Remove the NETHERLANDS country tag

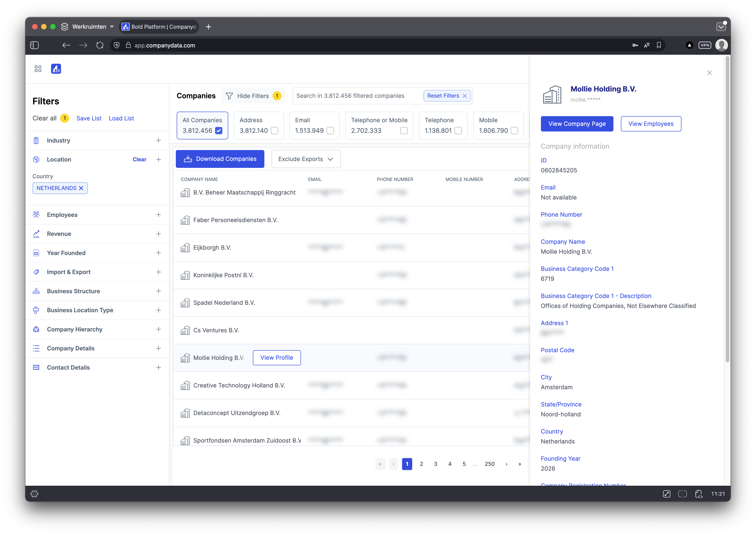81,188
